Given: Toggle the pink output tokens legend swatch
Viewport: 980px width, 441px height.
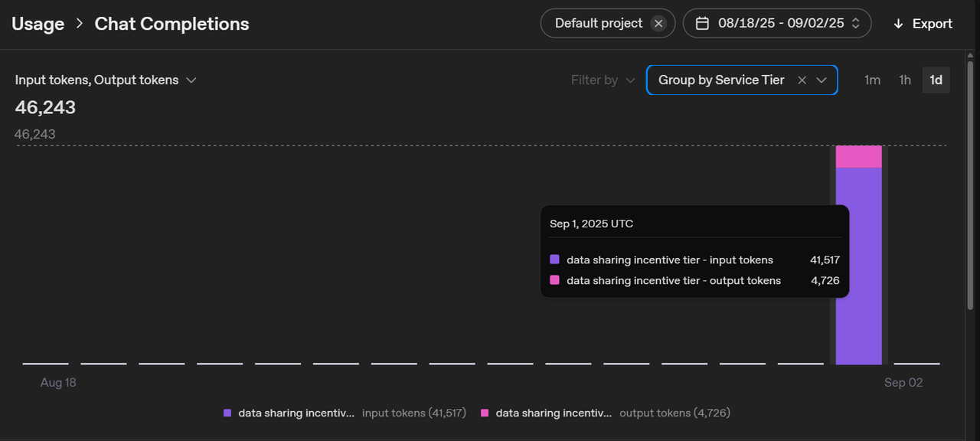Looking at the screenshot, I should click(x=485, y=413).
